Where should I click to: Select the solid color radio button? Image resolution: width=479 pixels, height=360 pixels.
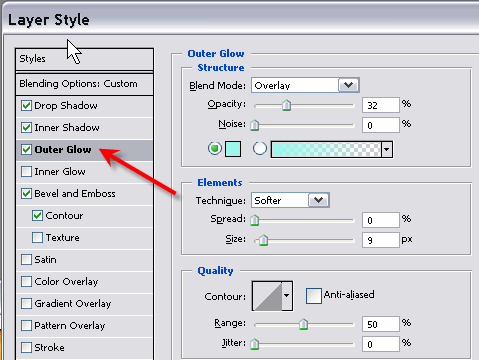tap(215, 148)
